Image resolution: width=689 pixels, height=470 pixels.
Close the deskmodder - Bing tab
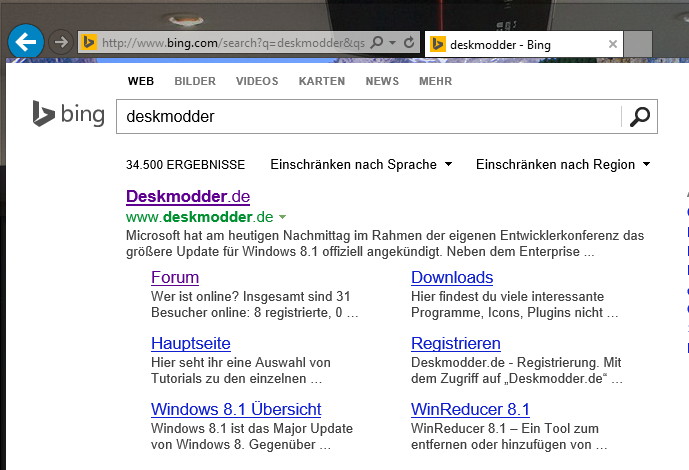coord(613,44)
